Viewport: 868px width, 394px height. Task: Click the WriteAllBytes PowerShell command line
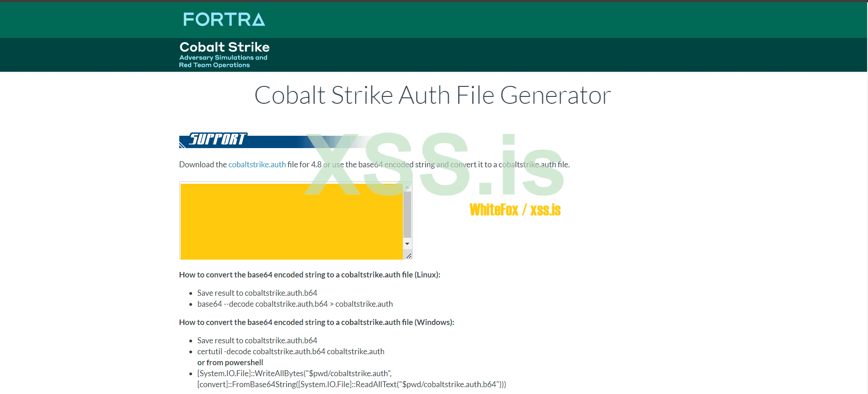(x=295, y=373)
